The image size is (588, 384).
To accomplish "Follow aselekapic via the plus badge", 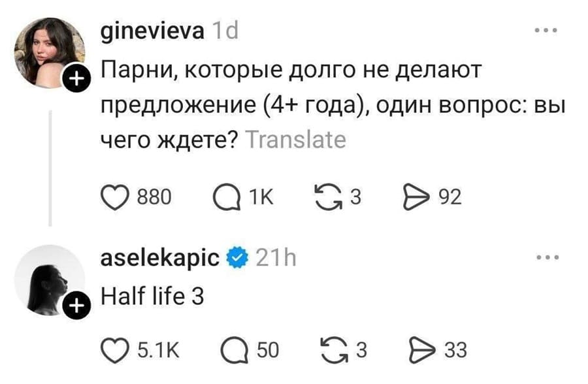I will [78, 304].
